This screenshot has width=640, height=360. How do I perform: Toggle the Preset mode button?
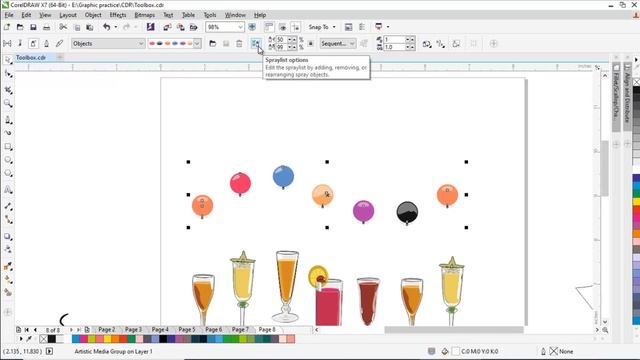coord(7,43)
